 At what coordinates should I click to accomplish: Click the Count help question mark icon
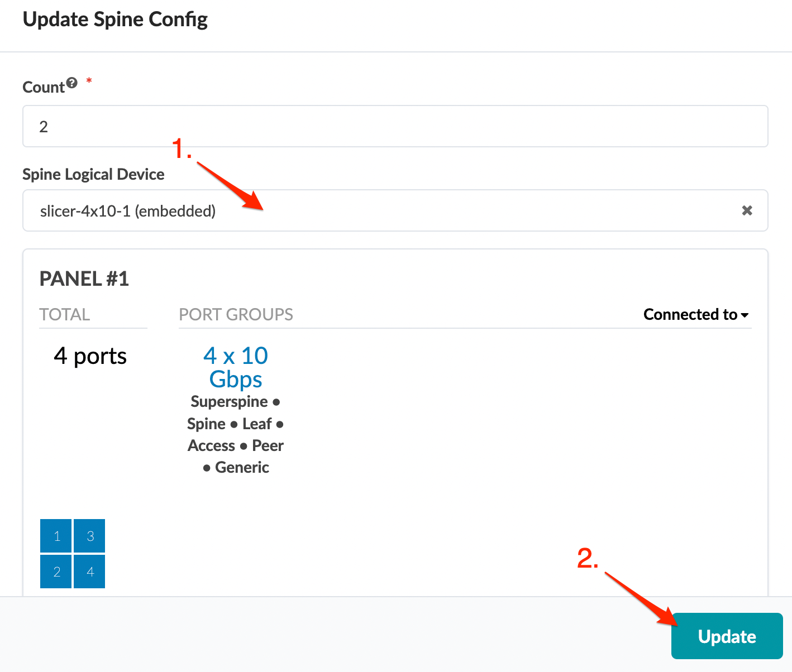[71, 83]
